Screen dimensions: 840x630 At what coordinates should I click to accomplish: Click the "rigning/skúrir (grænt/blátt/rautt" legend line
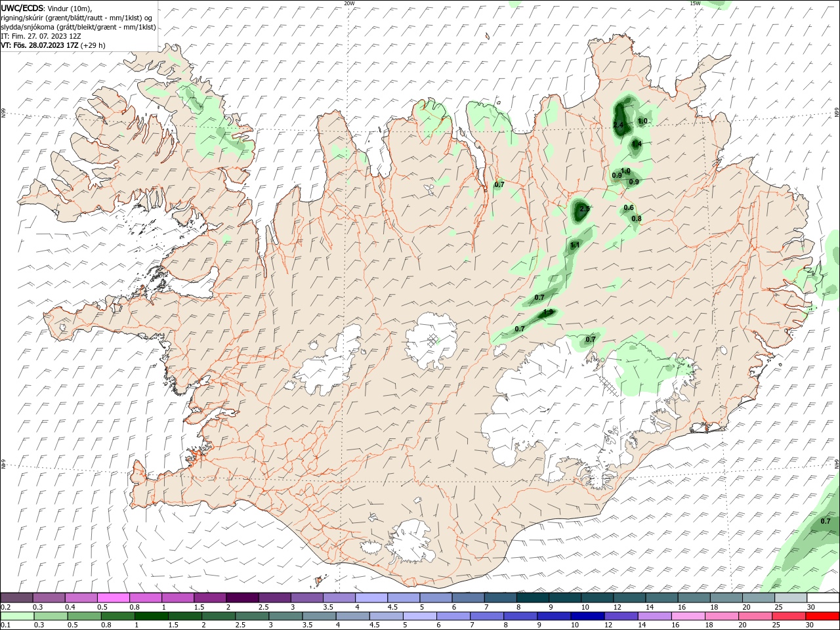pos(77,18)
